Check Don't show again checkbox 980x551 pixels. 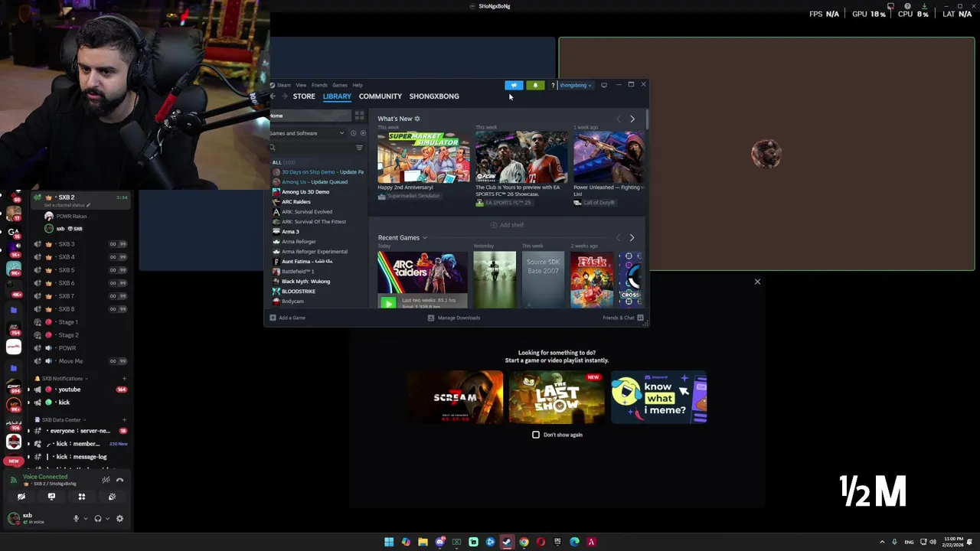coord(536,435)
